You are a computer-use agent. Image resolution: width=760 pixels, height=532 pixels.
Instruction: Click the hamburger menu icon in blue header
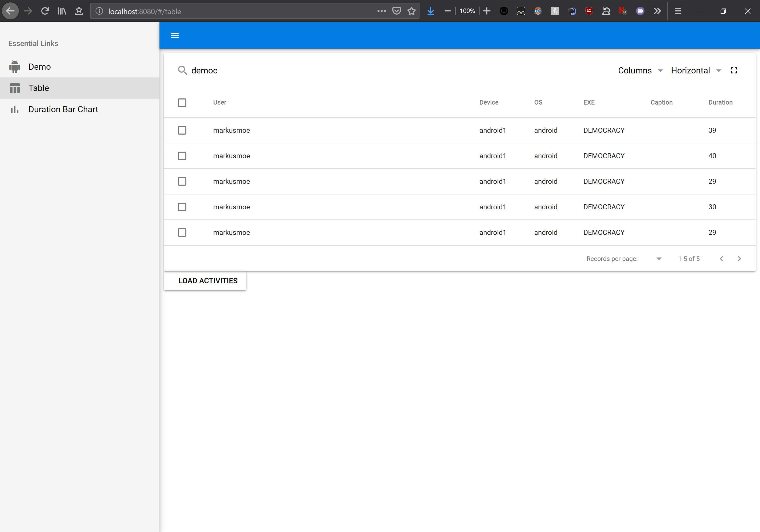coord(174,35)
